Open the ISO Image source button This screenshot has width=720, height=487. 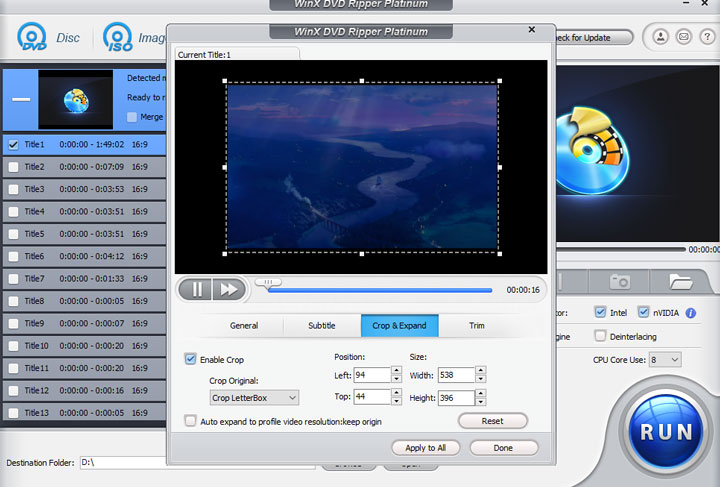pos(134,37)
